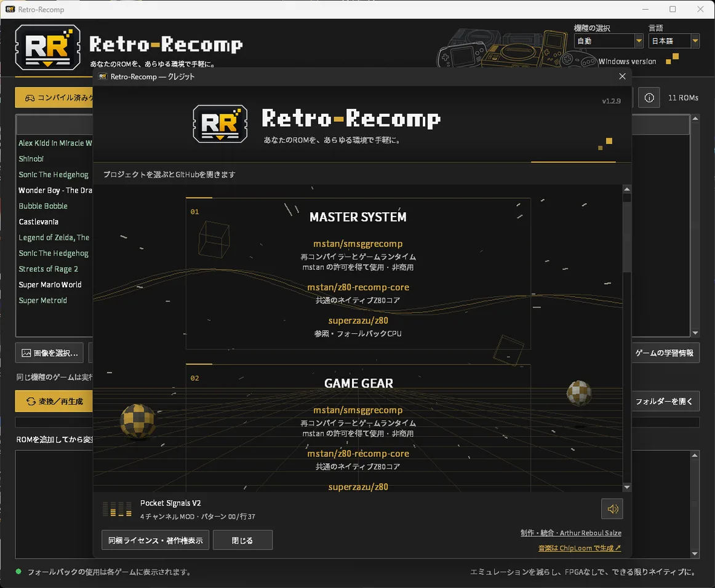This screenshot has width=715, height=588.
Task: Open mstan/smsggrecomp link under Game Gear
Action: tap(358, 410)
